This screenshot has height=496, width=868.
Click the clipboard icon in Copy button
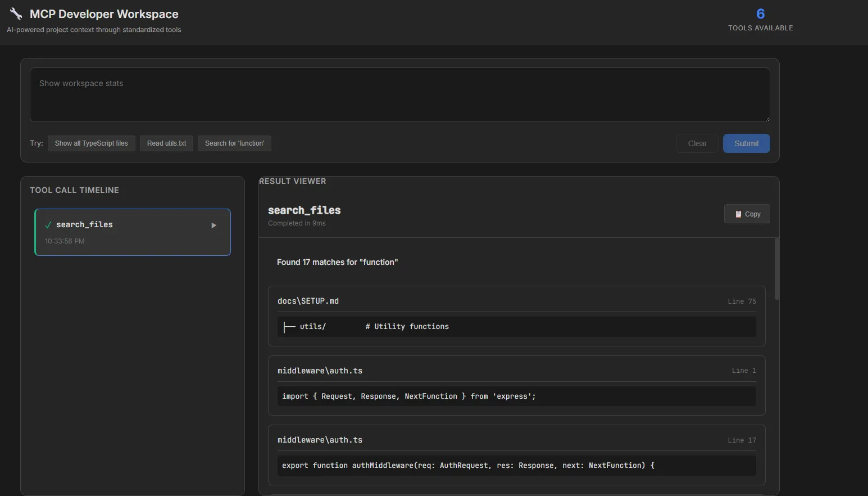tap(738, 214)
